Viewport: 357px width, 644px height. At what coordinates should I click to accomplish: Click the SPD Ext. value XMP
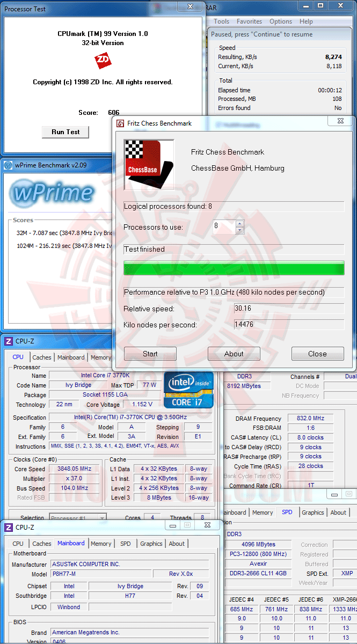pos(345,573)
